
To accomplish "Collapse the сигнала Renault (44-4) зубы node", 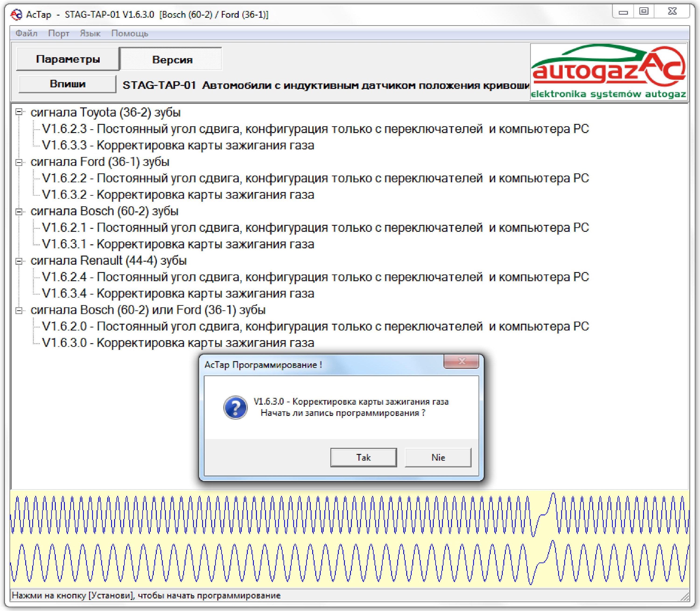I will [19, 261].
